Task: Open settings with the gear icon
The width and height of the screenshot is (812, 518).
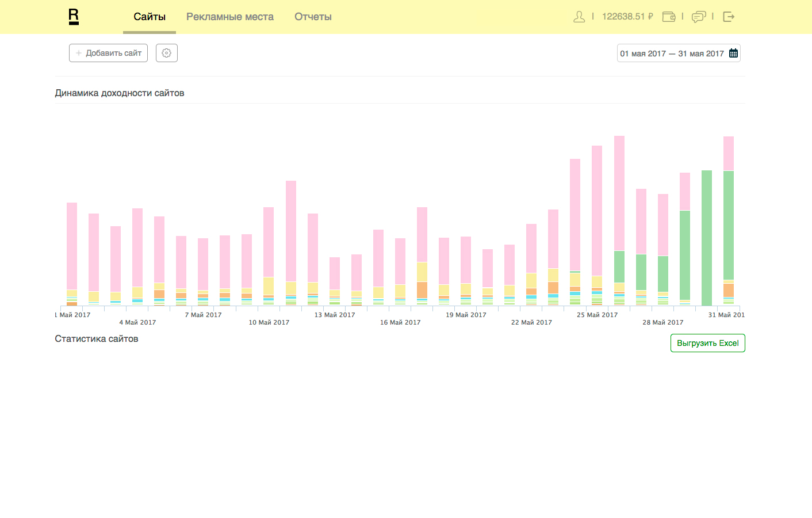Action: pos(166,53)
